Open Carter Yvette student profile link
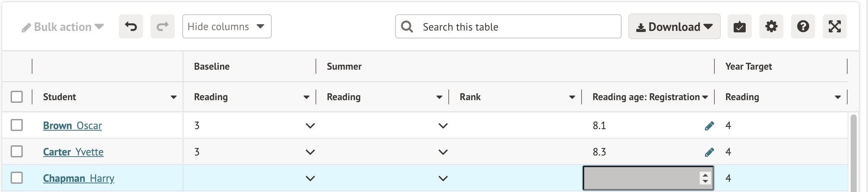This screenshot has height=192, width=868. pyautogui.click(x=73, y=152)
